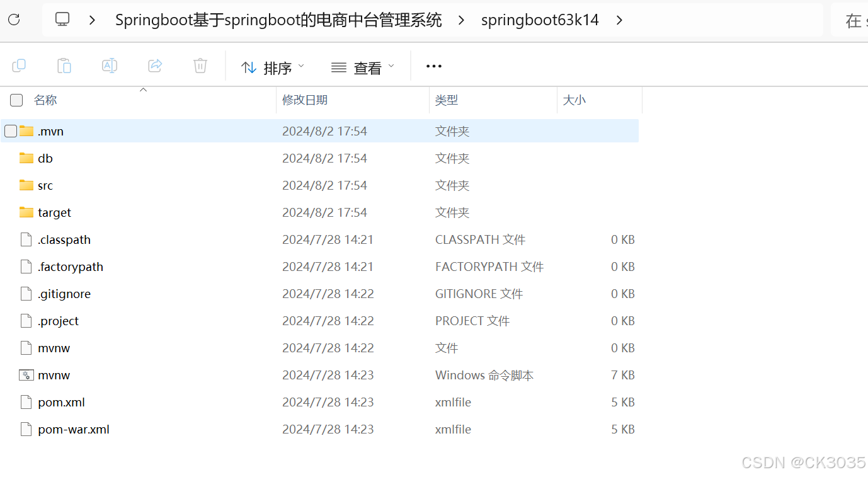Image resolution: width=868 pixels, height=477 pixels.
Task: Click the Rename icon in the toolbar
Action: pos(110,66)
